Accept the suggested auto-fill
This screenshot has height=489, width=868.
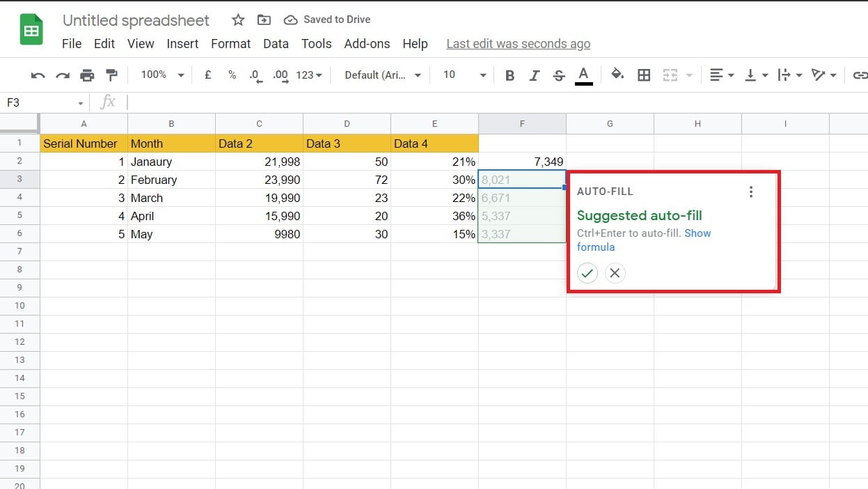(587, 273)
